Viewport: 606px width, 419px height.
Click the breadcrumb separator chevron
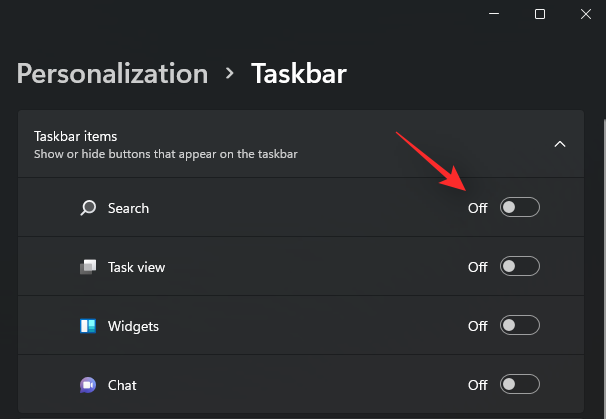click(x=230, y=74)
